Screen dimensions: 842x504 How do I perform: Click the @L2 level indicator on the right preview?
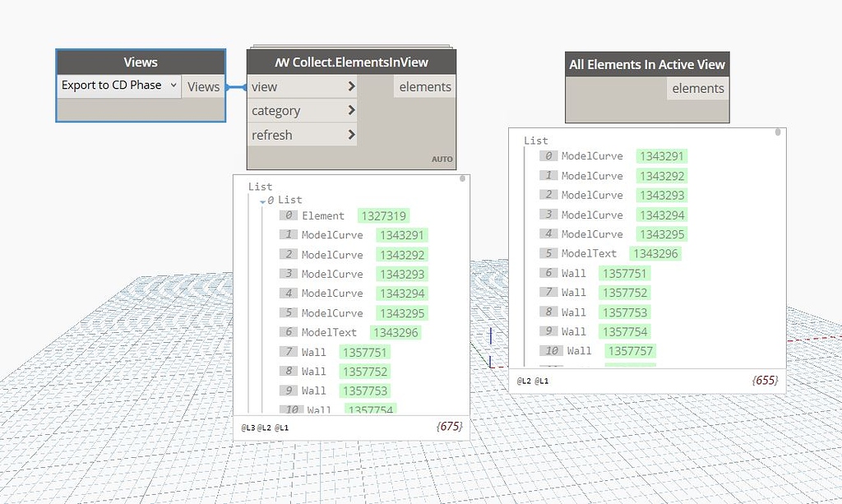pyautogui.click(x=525, y=381)
